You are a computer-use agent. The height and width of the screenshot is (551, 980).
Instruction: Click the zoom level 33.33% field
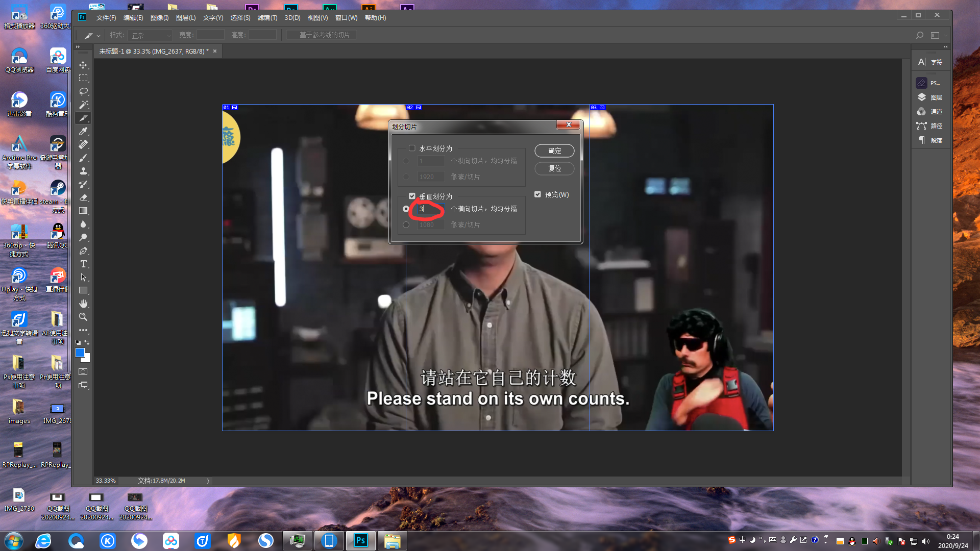click(106, 481)
